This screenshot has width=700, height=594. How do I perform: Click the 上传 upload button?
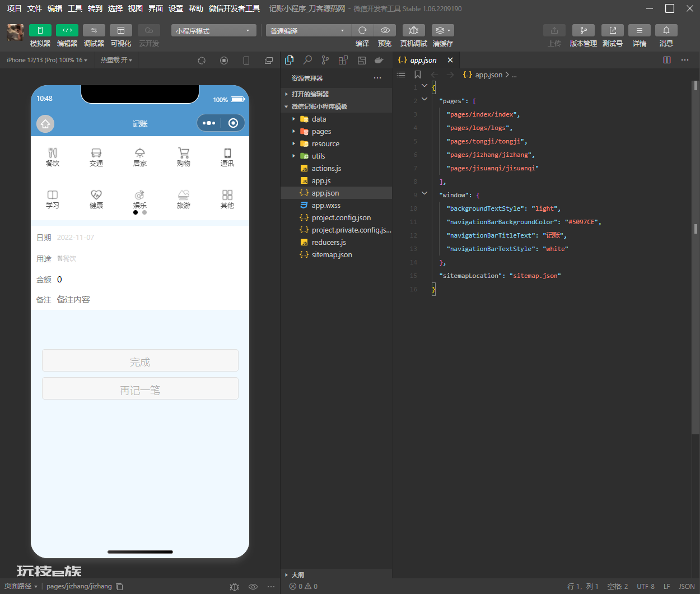click(x=554, y=30)
